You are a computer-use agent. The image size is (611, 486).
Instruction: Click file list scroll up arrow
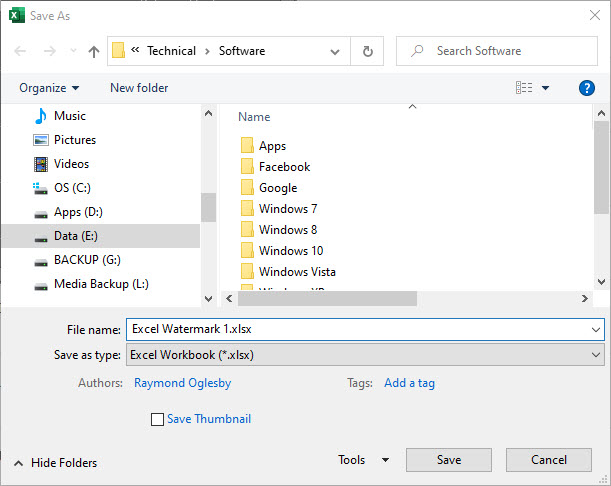(601, 113)
